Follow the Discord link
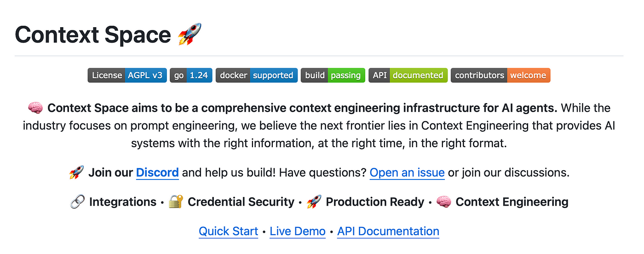Viewport: 644px width, 254px height. [157, 173]
